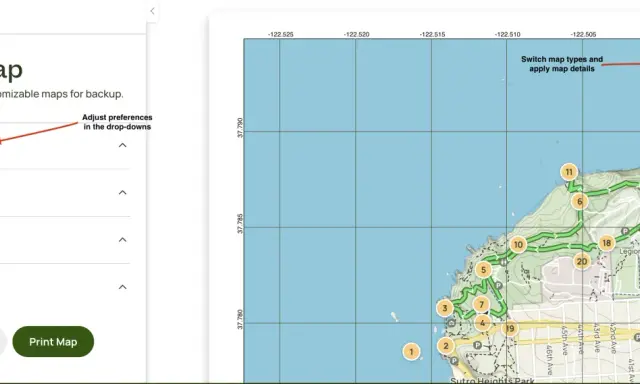Click the parking icon just below marker 5

pos(498,285)
